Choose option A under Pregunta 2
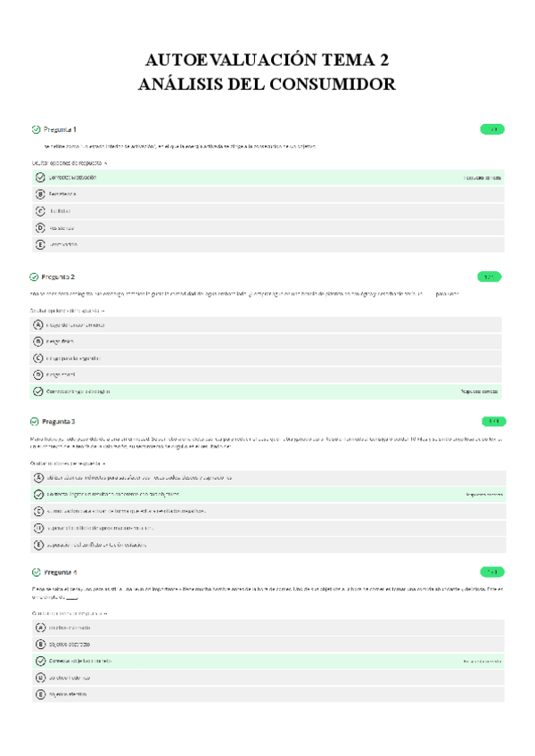 [x=38, y=325]
